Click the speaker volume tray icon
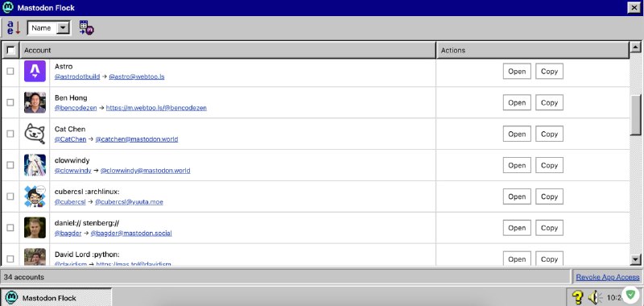 (594, 297)
